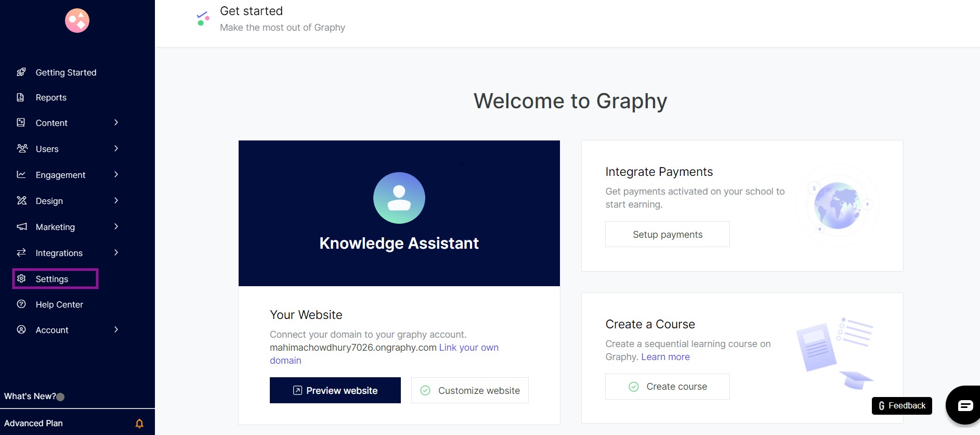Click the What's New? label
This screenshot has height=435, width=980.
coord(30,396)
